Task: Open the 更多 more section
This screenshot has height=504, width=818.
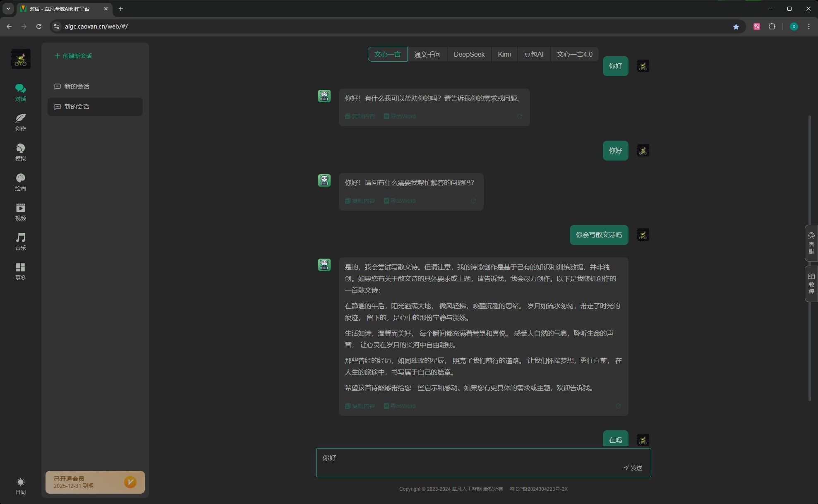Action: click(20, 271)
